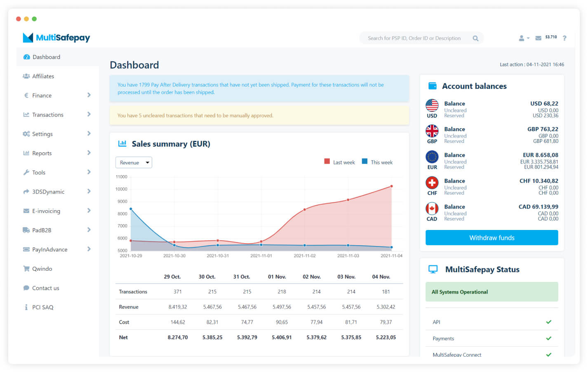Open the Dashboard menu item
Screen dimensions: 588x372
(58, 57)
